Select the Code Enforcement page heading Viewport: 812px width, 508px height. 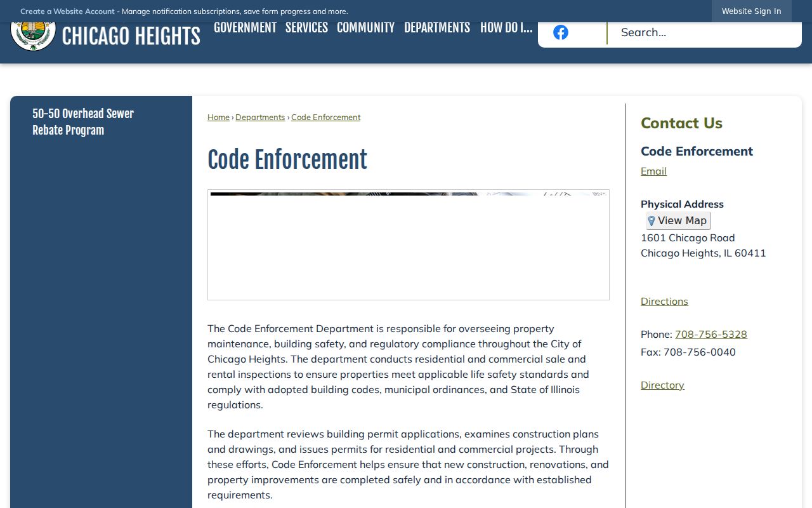click(287, 160)
